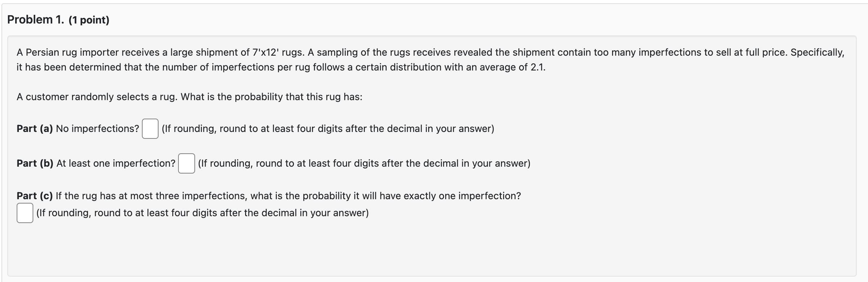The width and height of the screenshot is (868, 282).
Task: Click rounding hint next to Part (a) box
Action: (x=328, y=129)
